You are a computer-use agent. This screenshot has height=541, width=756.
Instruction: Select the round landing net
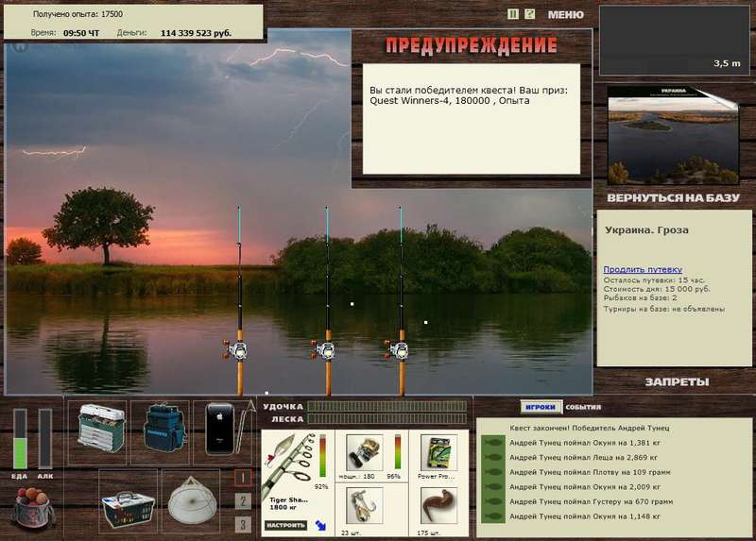(x=192, y=501)
